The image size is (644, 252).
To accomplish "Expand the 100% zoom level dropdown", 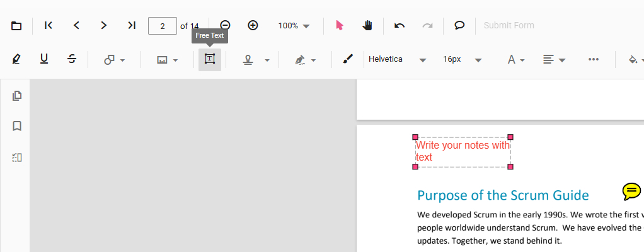I will (294, 26).
